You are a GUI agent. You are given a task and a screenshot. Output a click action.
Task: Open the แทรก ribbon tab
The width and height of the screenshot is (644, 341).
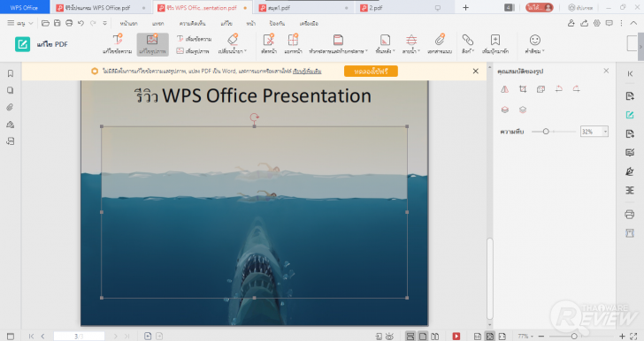click(158, 24)
